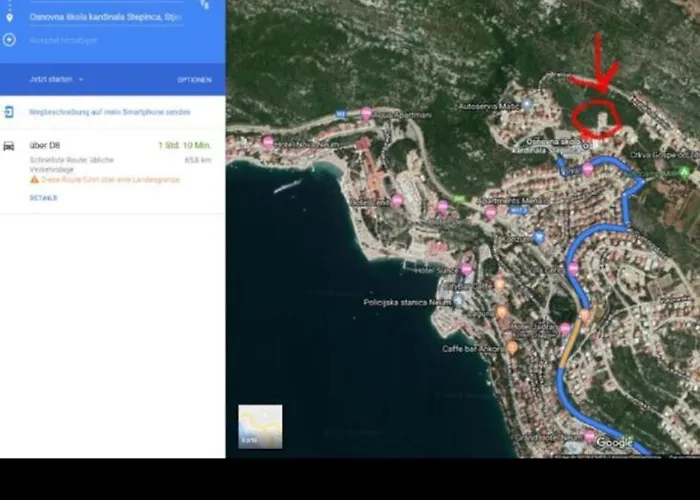Open DETAILS for the D8 route
Screen dimensions: 700x500
[x=43, y=198]
